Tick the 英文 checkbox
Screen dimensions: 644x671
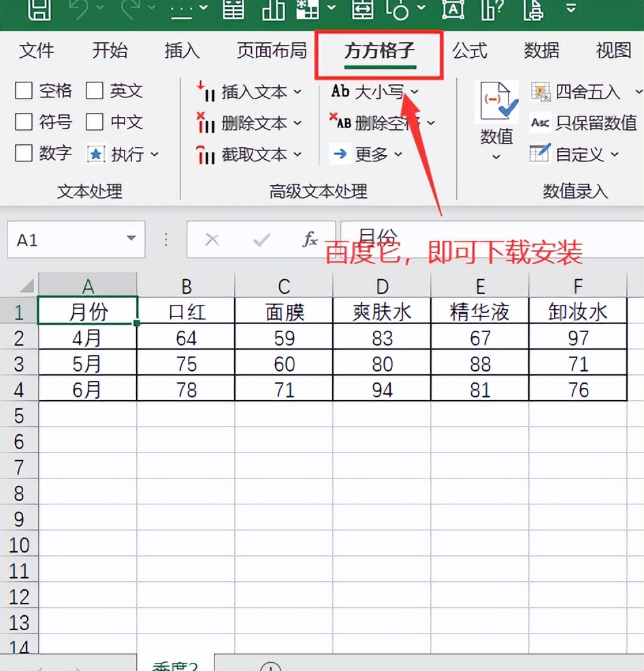pyautogui.click(x=95, y=91)
